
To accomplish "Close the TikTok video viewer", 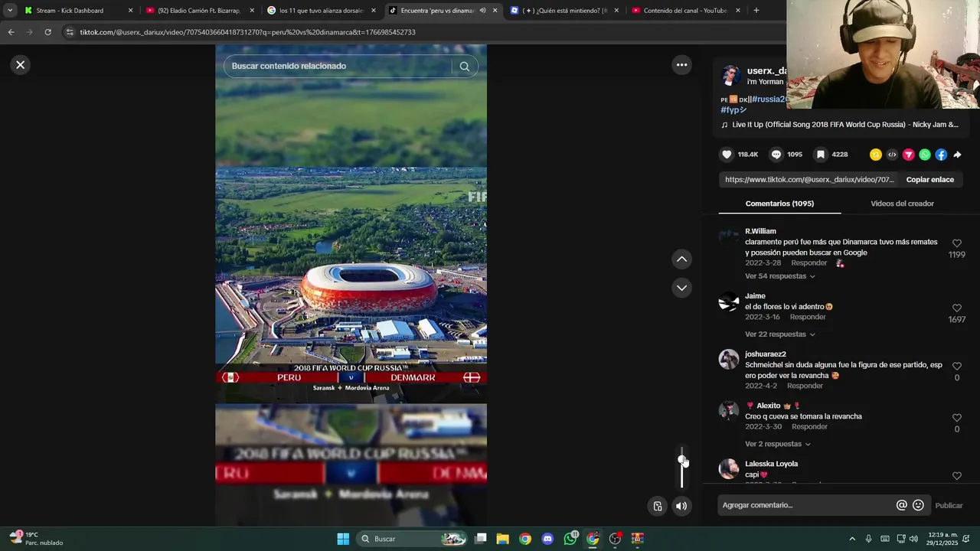I will coord(21,65).
